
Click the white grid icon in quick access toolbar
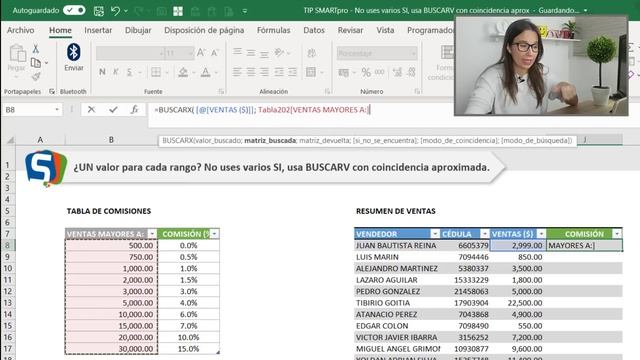pos(178,11)
